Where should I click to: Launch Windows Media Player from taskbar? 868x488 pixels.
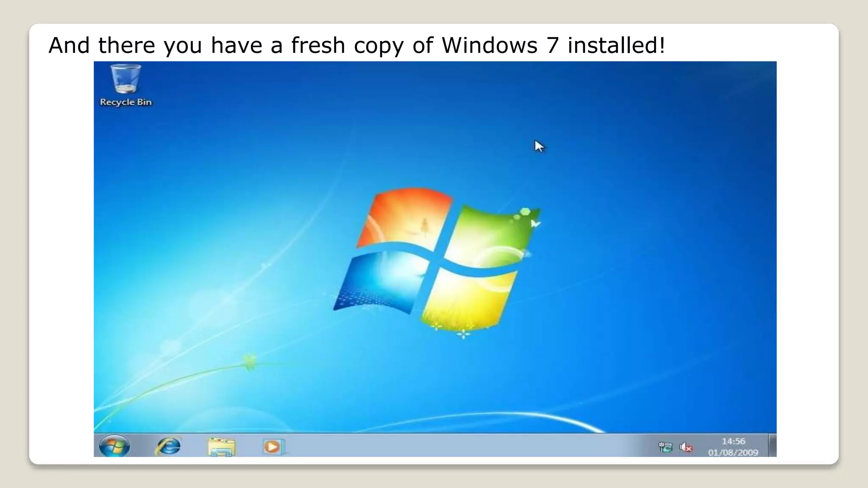pyautogui.click(x=273, y=446)
